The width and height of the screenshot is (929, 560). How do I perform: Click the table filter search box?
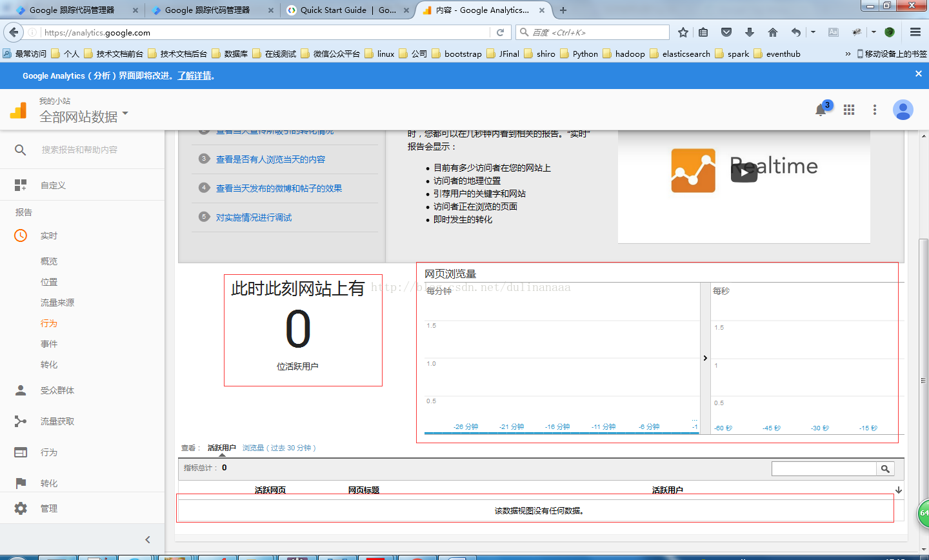(x=824, y=469)
